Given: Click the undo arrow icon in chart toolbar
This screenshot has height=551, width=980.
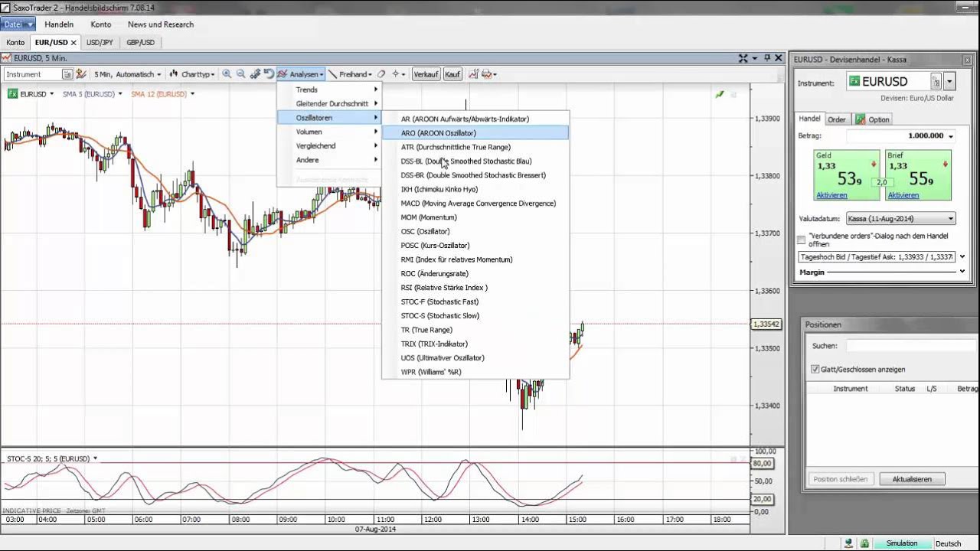Looking at the screenshot, I should (269, 74).
